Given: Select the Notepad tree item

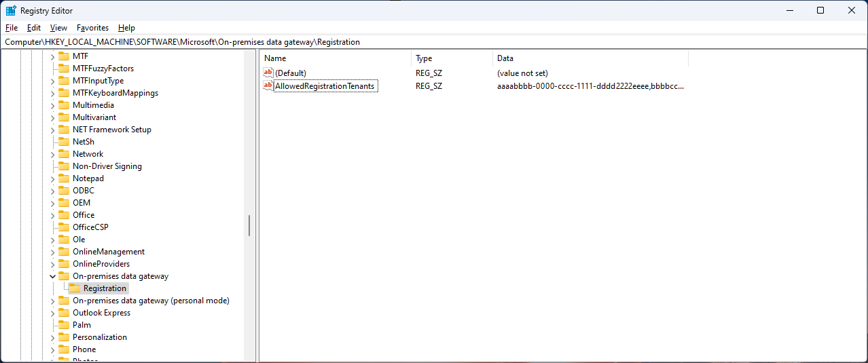Looking at the screenshot, I should (88, 178).
